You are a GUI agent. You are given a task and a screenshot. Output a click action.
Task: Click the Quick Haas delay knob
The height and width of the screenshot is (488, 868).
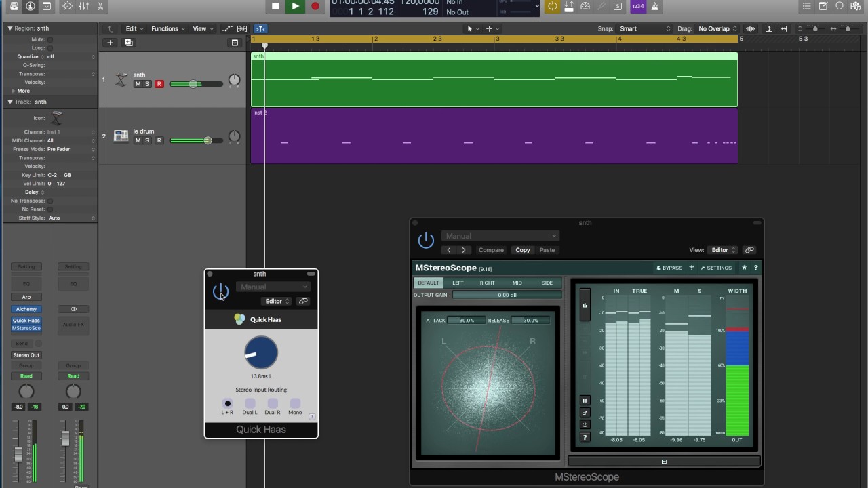(261, 353)
